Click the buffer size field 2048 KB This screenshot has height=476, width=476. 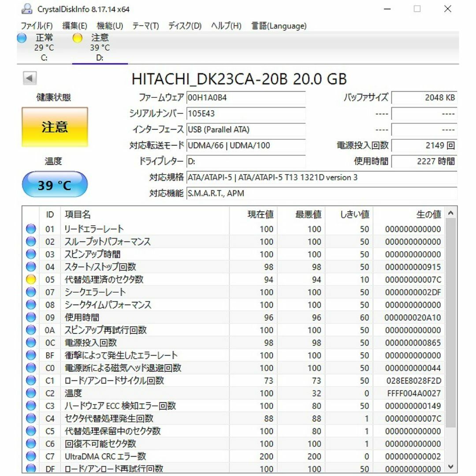[x=424, y=98]
